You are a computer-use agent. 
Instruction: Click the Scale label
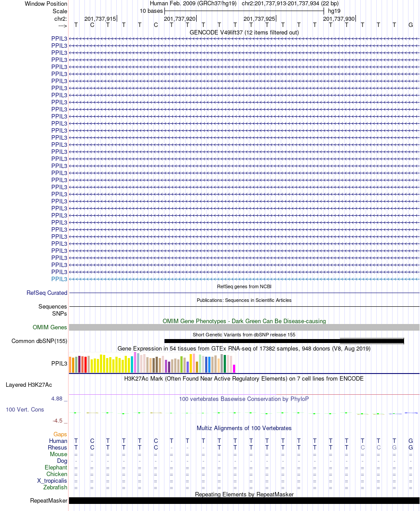60,11
